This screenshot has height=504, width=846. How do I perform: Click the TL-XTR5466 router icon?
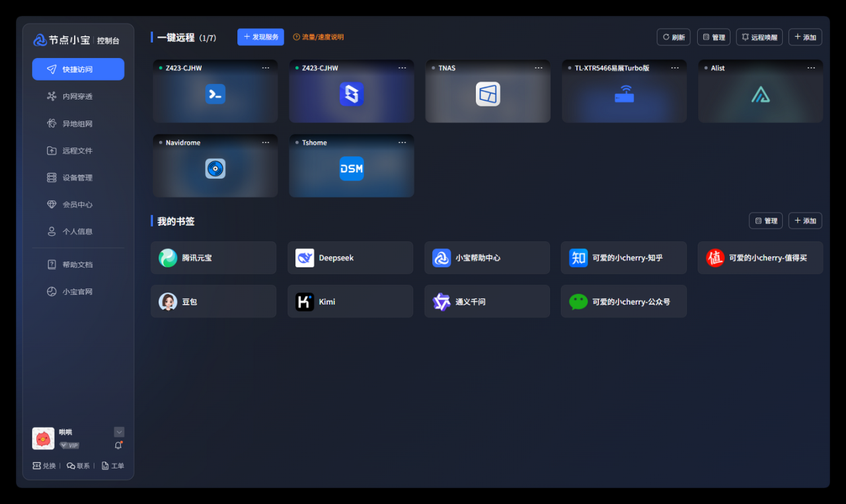point(624,94)
